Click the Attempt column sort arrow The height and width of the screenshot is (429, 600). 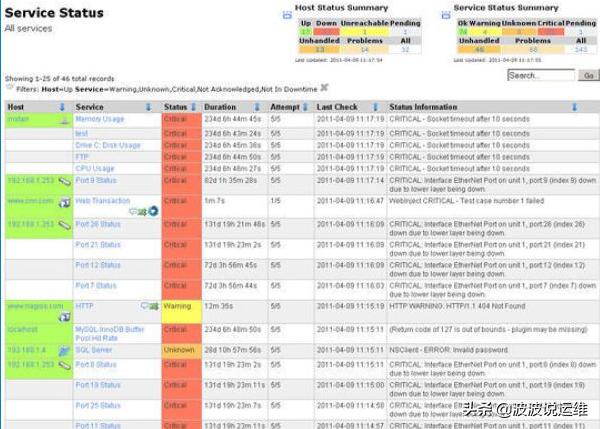(x=305, y=107)
